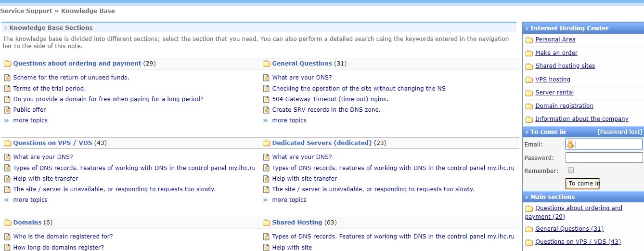Open Shared Hosting section heading

click(297, 223)
